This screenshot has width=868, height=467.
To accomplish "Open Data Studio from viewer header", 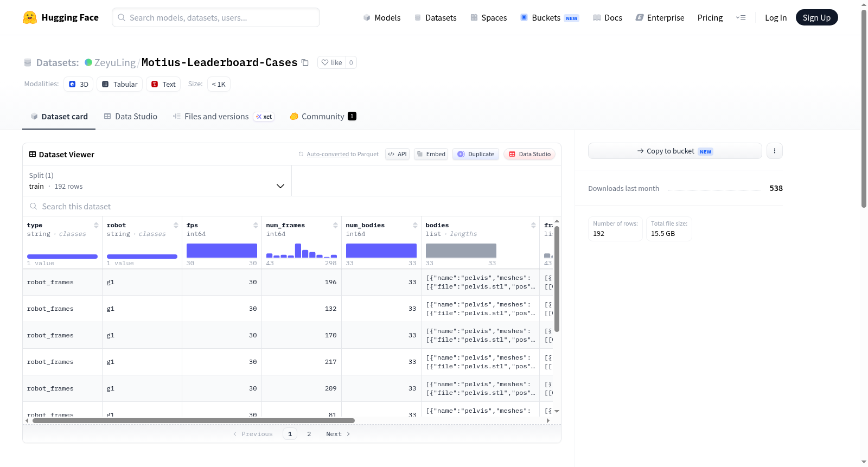I will [529, 154].
